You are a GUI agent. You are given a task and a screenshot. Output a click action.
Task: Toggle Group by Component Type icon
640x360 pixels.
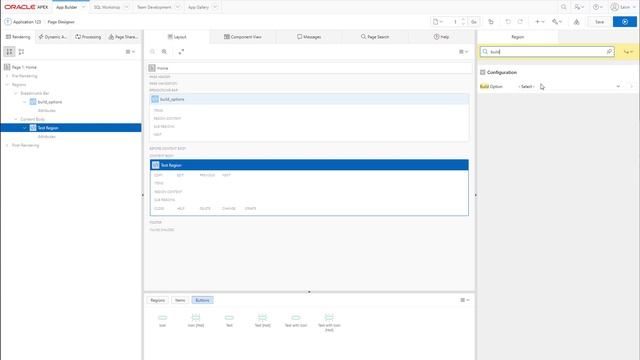point(21,52)
